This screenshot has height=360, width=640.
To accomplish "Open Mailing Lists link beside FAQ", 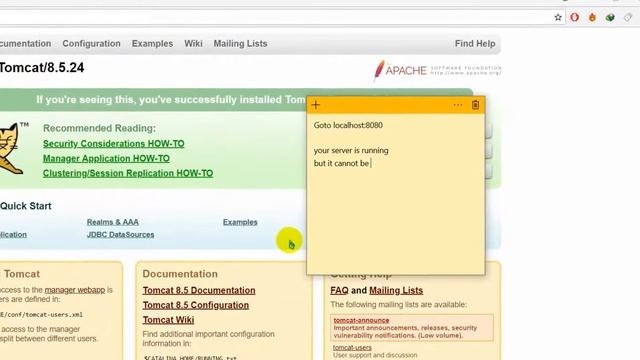I will point(396,290).
